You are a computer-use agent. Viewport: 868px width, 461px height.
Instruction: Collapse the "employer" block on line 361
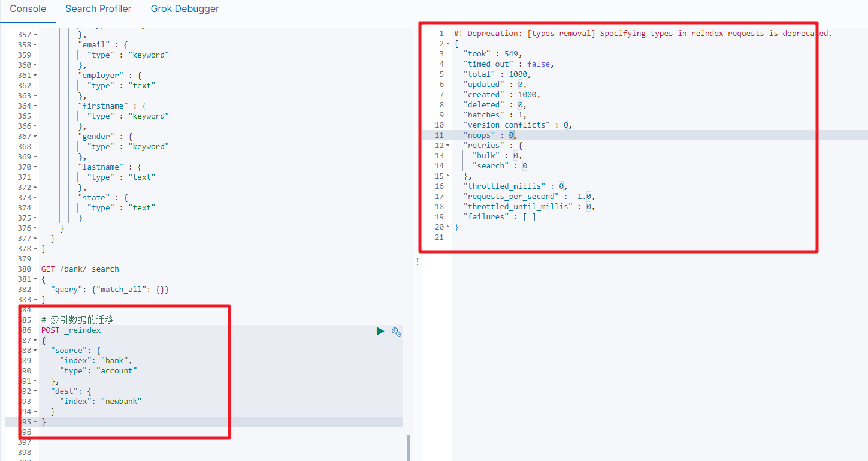click(x=35, y=76)
